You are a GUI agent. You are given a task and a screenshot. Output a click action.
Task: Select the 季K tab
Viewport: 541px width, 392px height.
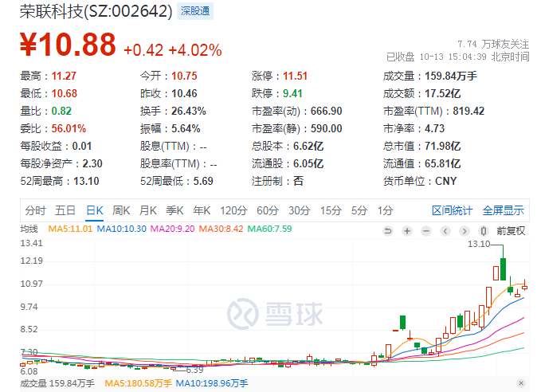[175, 210]
